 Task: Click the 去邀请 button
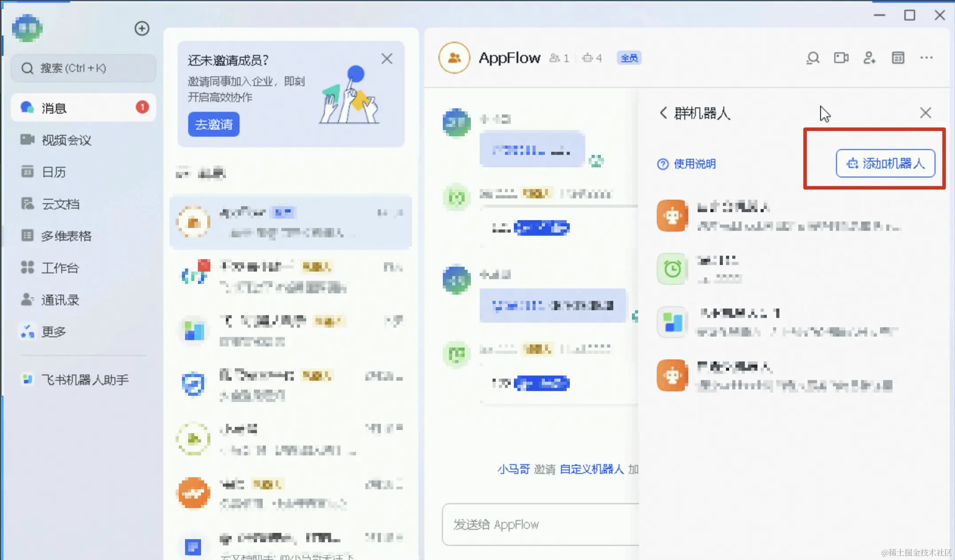pos(213,124)
